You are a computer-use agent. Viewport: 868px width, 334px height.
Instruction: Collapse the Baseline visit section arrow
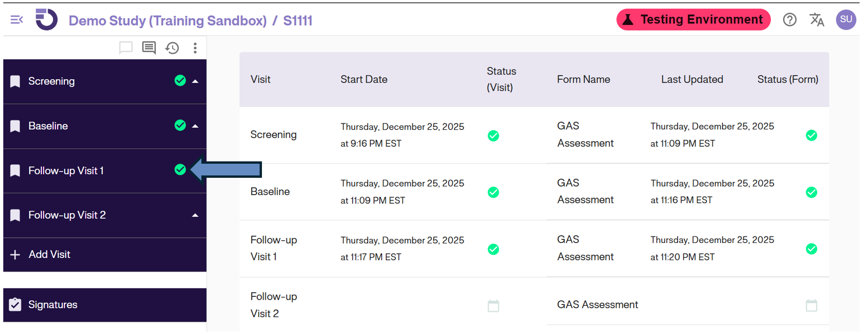195,126
